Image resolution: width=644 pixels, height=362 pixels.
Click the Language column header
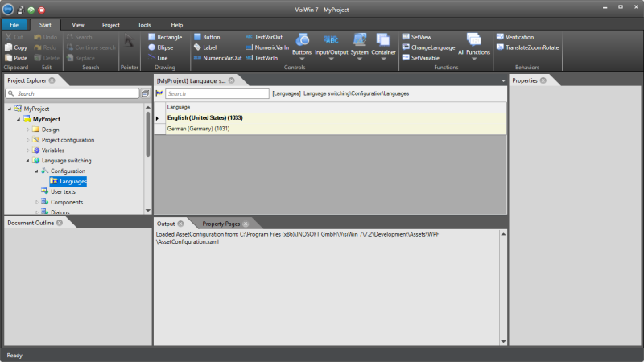coord(336,107)
